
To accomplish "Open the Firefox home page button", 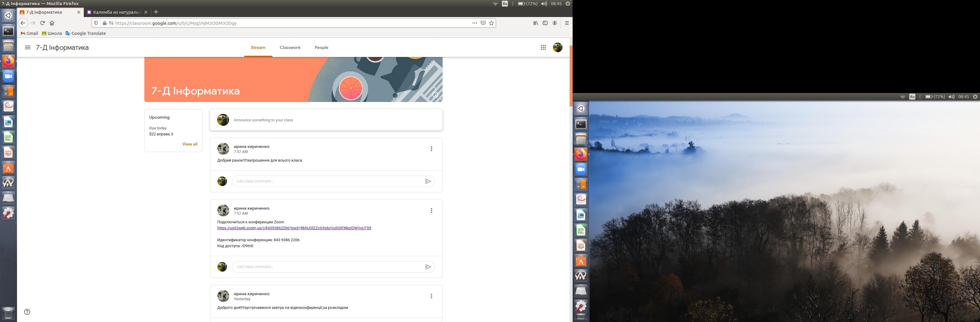I will point(52,23).
